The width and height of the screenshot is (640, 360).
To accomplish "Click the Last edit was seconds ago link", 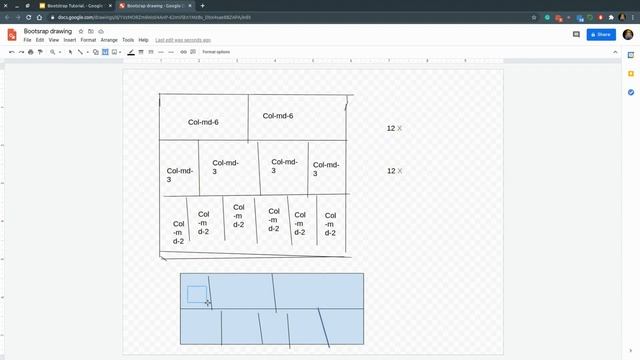I will (x=183, y=40).
